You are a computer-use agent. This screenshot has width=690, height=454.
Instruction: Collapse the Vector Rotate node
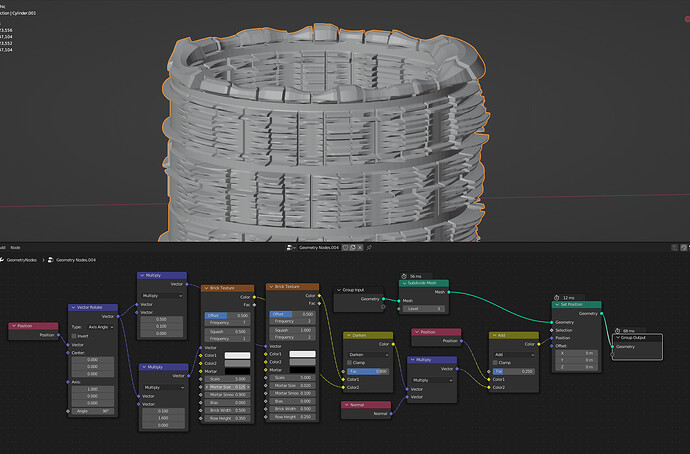click(73, 308)
